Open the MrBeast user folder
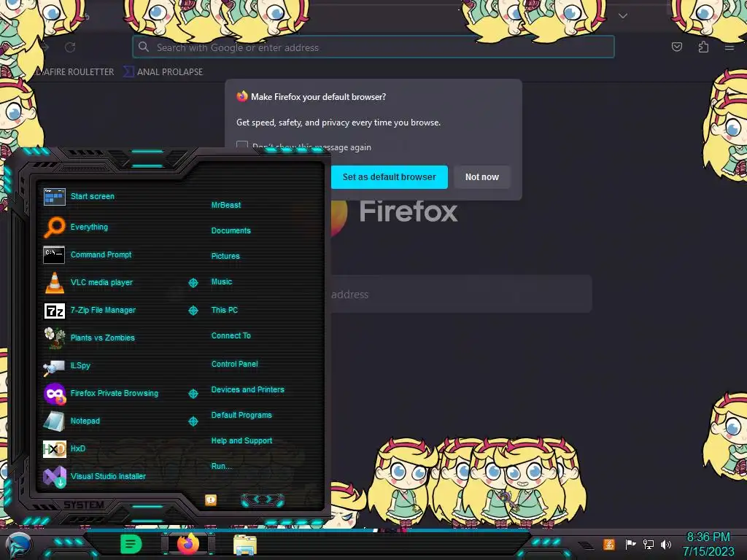747x560 pixels. (226, 205)
